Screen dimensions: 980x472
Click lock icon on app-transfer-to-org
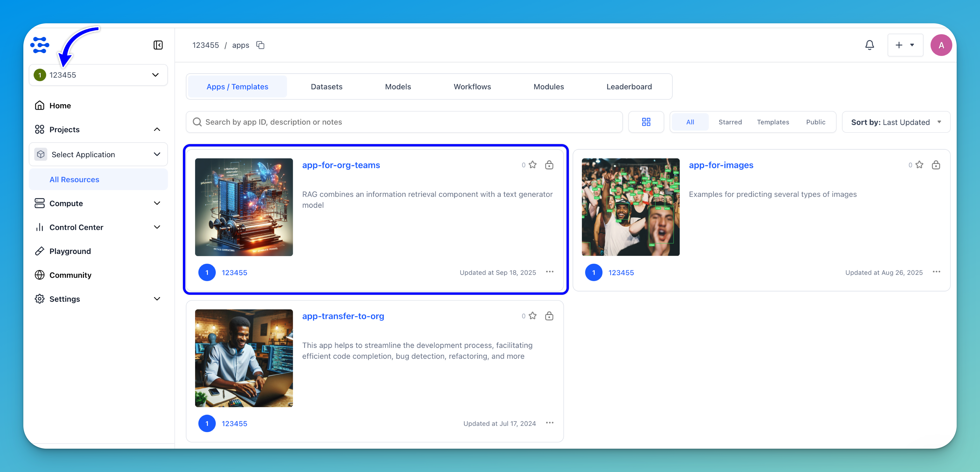point(549,316)
